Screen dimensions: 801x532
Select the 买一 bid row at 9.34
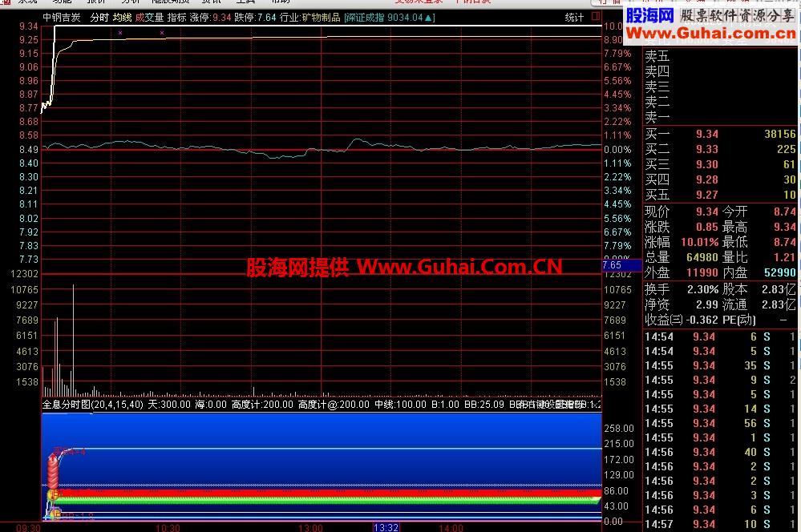pos(720,135)
